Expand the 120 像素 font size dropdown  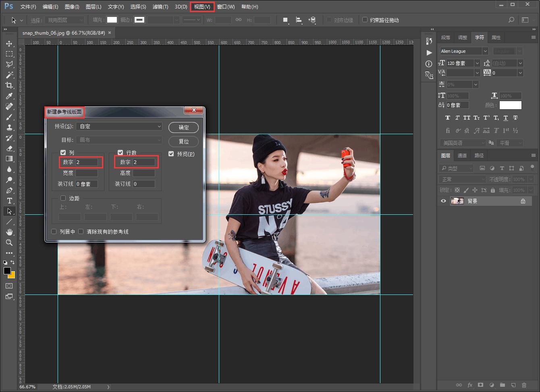tap(477, 63)
